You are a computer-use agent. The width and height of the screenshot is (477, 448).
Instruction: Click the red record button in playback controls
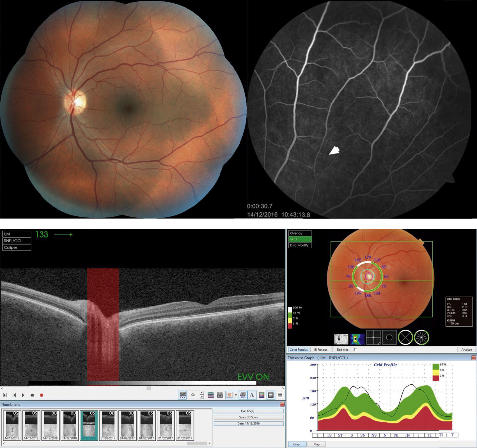(x=42, y=395)
